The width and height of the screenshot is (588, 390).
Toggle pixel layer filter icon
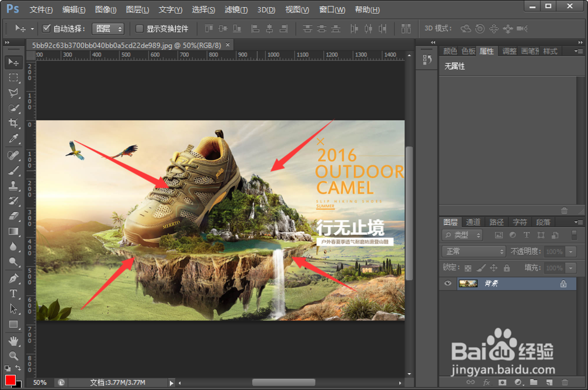(499, 235)
